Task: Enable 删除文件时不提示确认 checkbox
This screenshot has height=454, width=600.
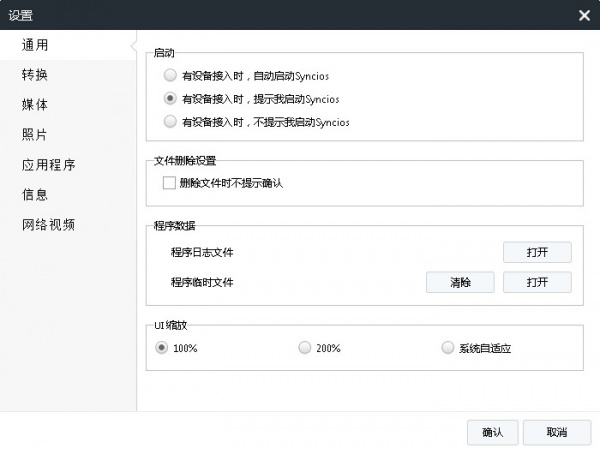Action: [169, 184]
